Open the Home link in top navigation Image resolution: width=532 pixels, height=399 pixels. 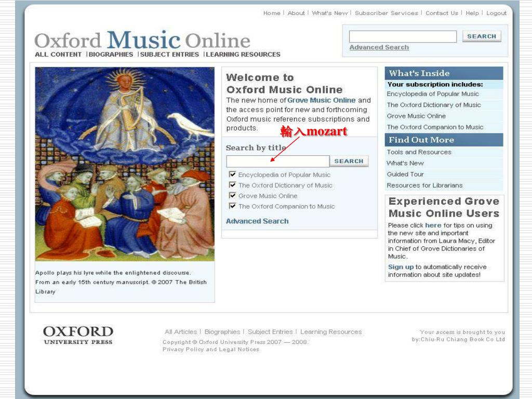point(272,13)
